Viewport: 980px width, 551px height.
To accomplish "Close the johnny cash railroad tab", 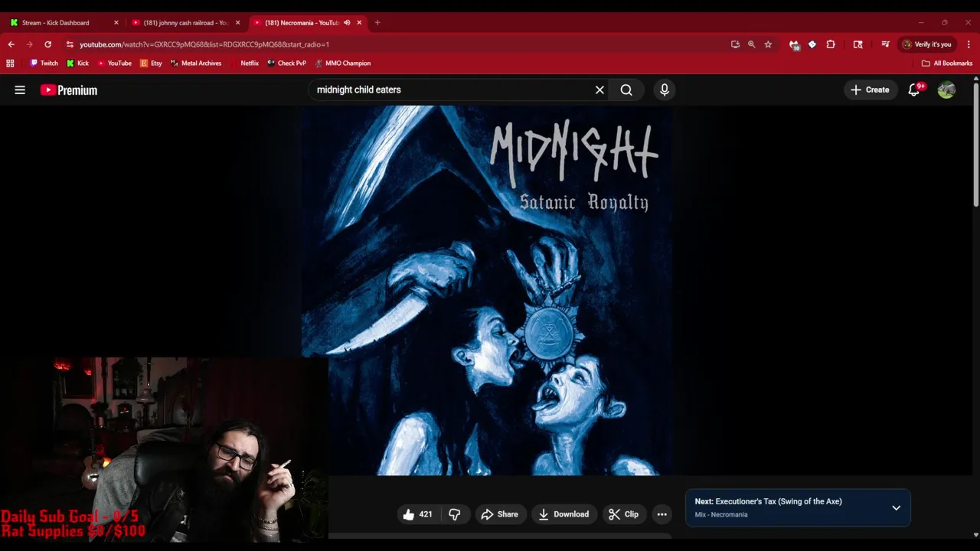I will [237, 23].
